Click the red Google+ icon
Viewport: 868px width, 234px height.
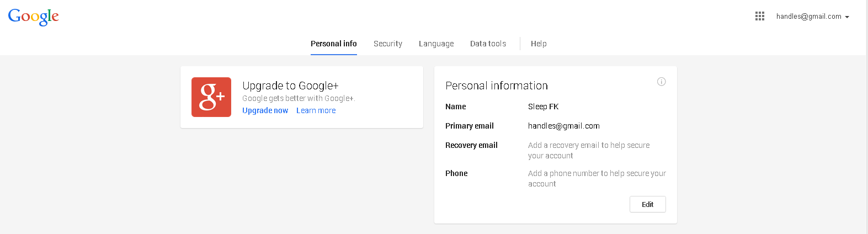click(x=211, y=97)
